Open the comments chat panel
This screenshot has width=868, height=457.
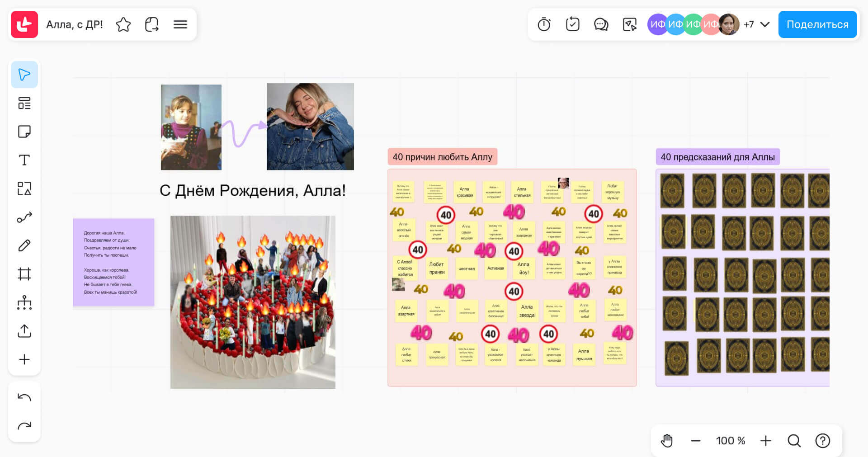(x=601, y=24)
